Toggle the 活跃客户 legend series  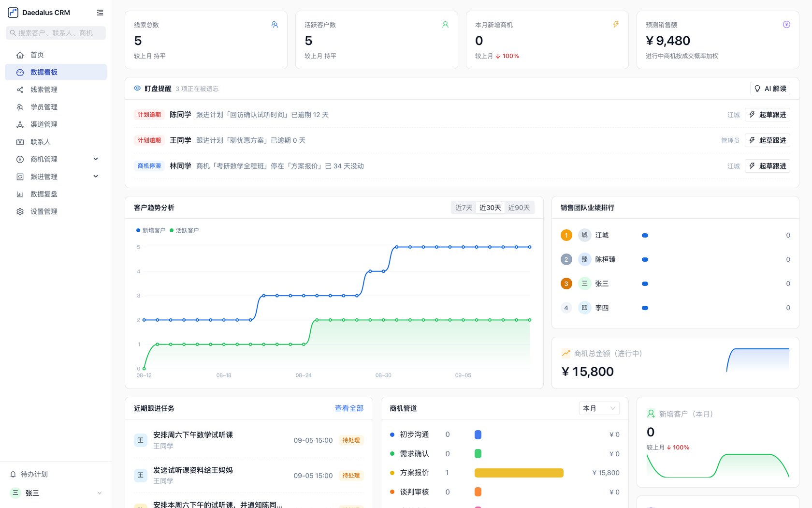click(184, 230)
